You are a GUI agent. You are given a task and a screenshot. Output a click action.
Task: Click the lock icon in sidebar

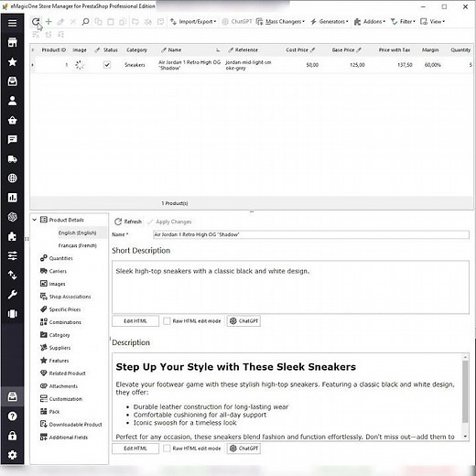(x=12, y=436)
